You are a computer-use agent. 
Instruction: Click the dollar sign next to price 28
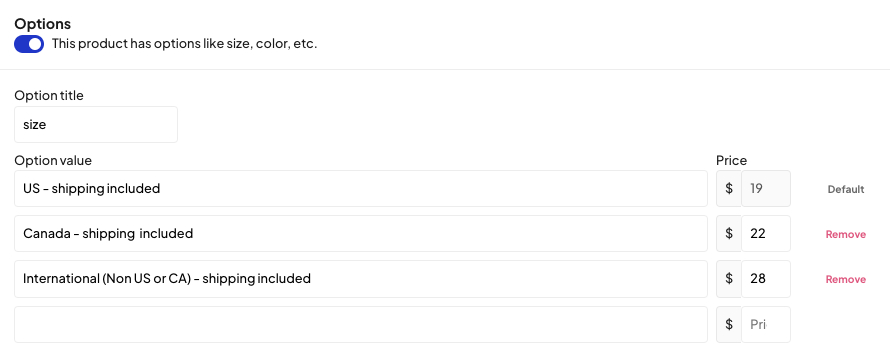click(729, 279)
